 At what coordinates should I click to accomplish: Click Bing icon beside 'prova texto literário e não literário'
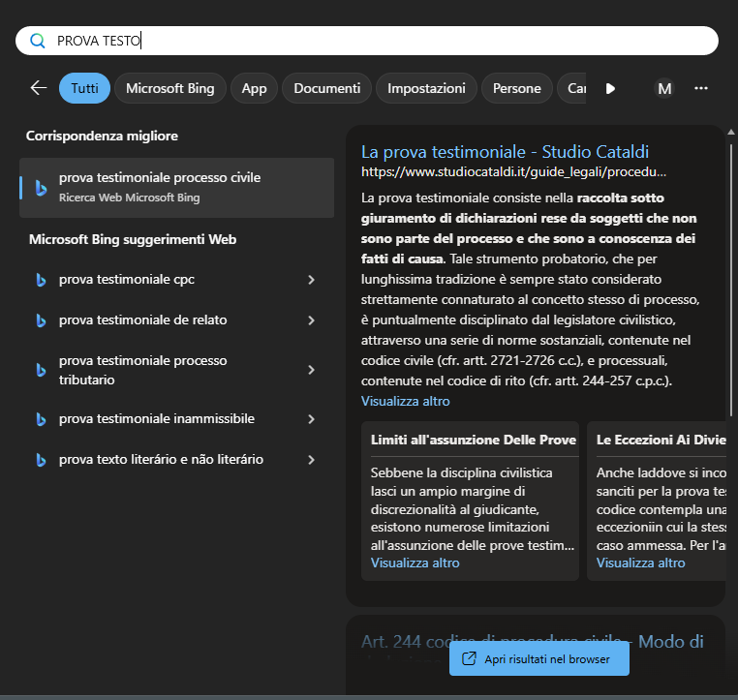tap(42, 460)
